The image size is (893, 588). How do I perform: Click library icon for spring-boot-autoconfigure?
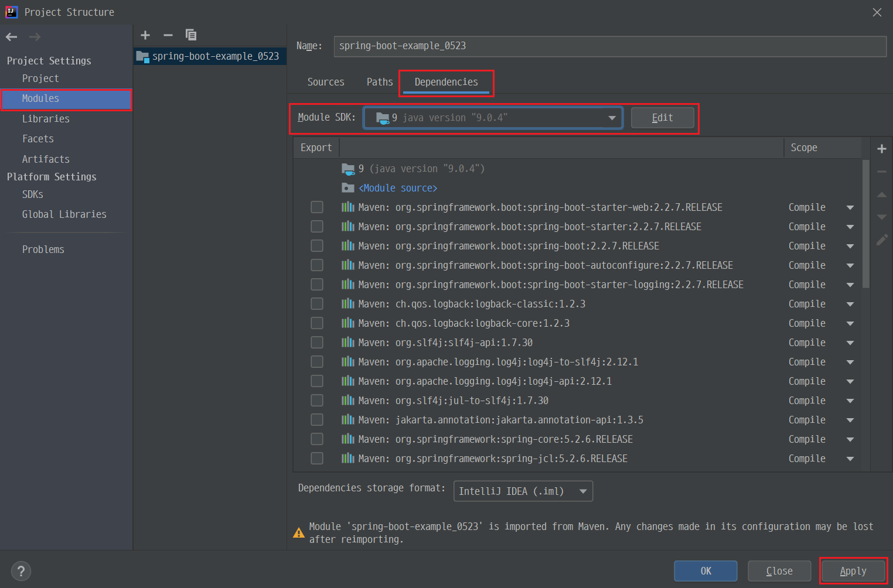click(x=348, y=265)
